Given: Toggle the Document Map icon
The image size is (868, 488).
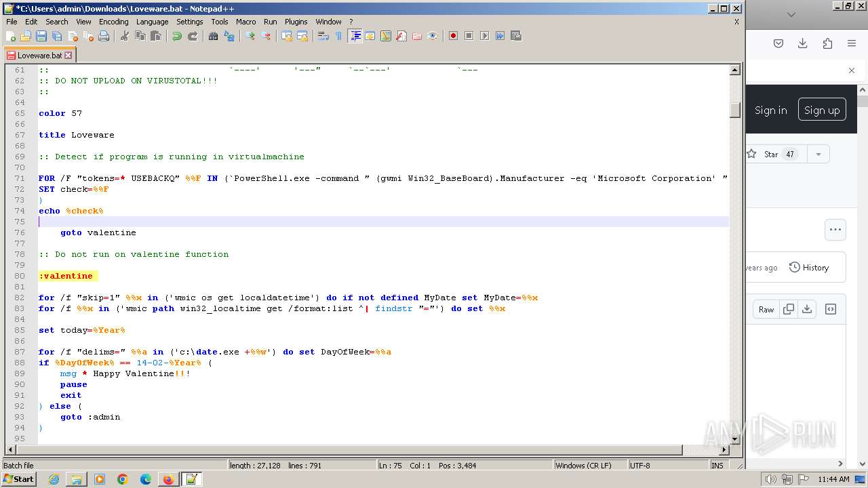Looking at the screenshot, I should click(x=386, y=36).
